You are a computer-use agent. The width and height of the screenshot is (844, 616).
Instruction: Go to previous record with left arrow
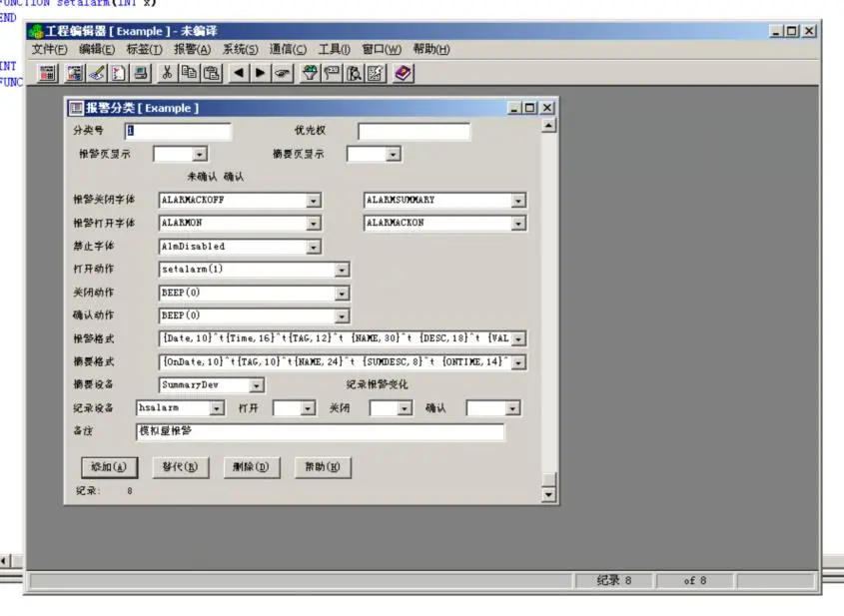[x=239, y=73]
